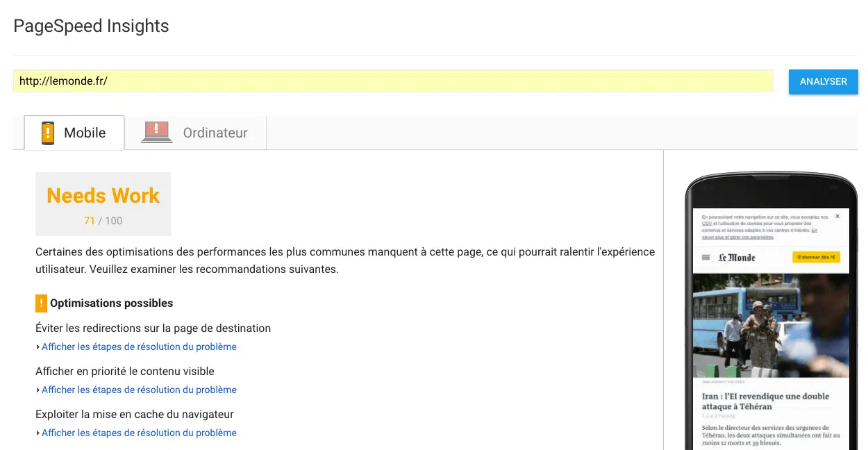Image resolution: width=868 pixels, height=450 pixels.
Task: Click the URL field containing lemonde.fr
Action: [392, 81]
